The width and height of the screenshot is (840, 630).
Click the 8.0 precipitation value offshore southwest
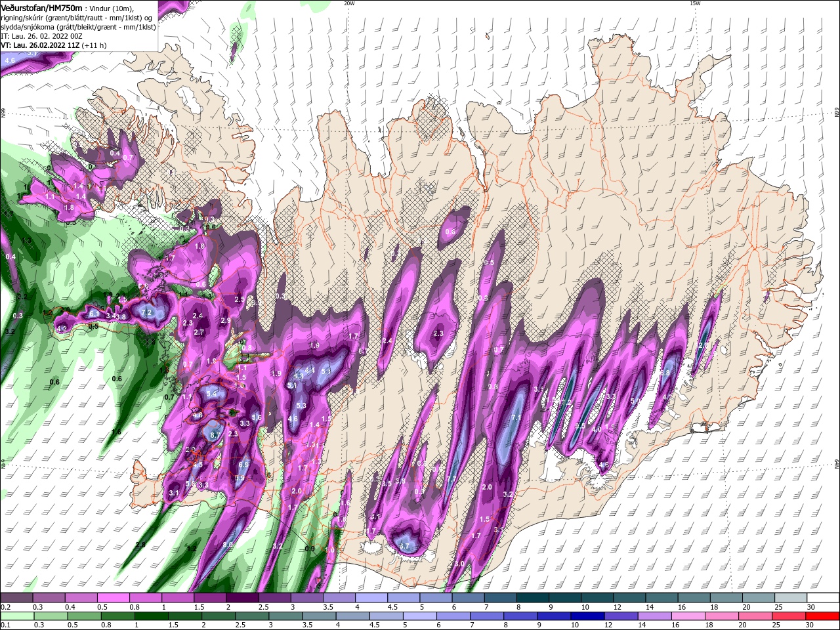coord(228,545)
